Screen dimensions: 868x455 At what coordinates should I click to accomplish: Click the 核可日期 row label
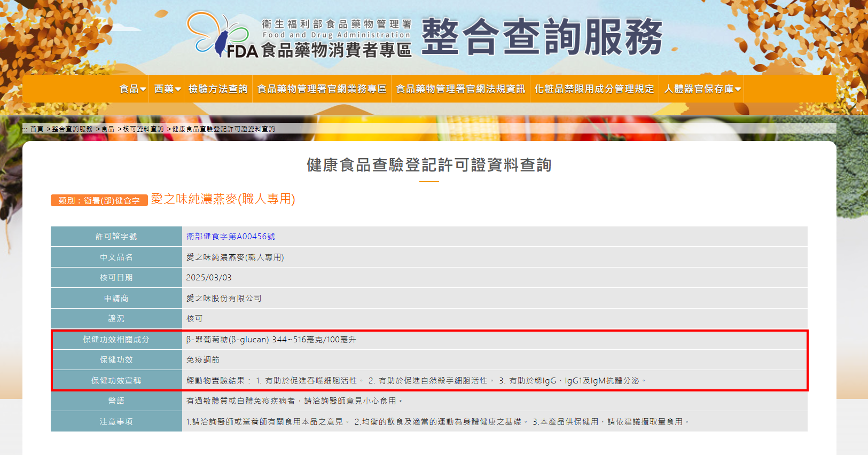click(116, 278)
